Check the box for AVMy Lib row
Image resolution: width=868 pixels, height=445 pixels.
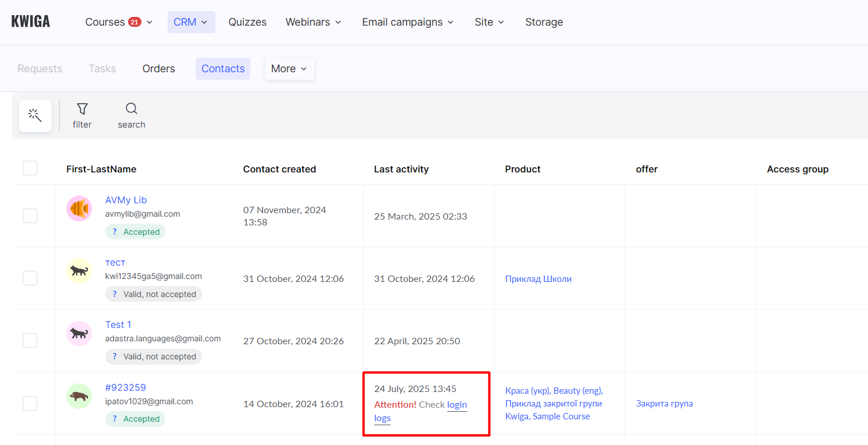click(30, 216)
